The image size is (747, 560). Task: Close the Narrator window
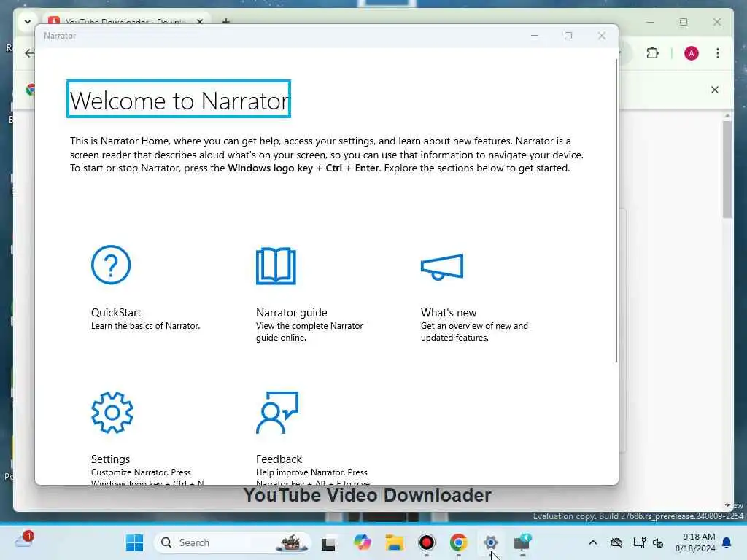click(x=602, y=36)
